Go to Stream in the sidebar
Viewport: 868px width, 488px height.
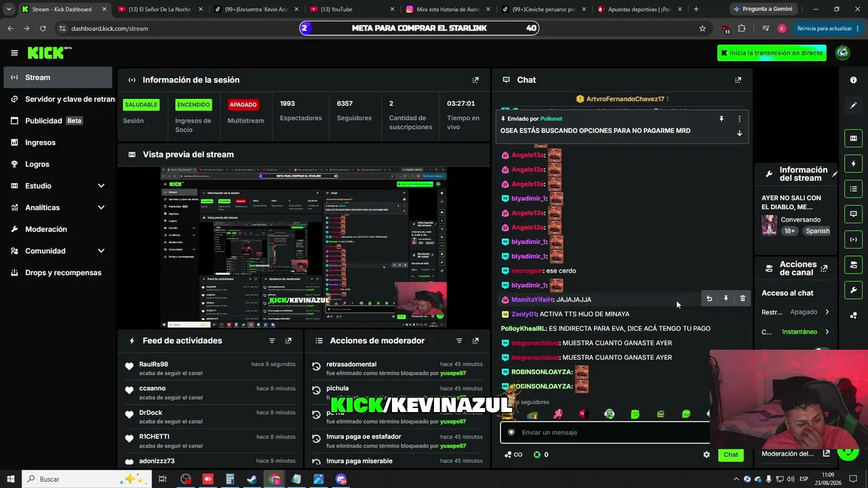pyautogui.click(x=58, y=77)
